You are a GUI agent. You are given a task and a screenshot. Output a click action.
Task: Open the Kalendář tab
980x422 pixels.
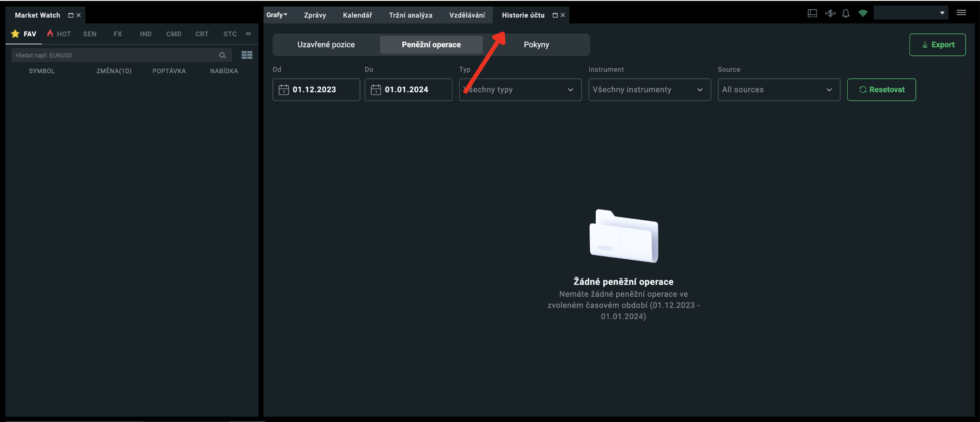click(x=357, y=15)
